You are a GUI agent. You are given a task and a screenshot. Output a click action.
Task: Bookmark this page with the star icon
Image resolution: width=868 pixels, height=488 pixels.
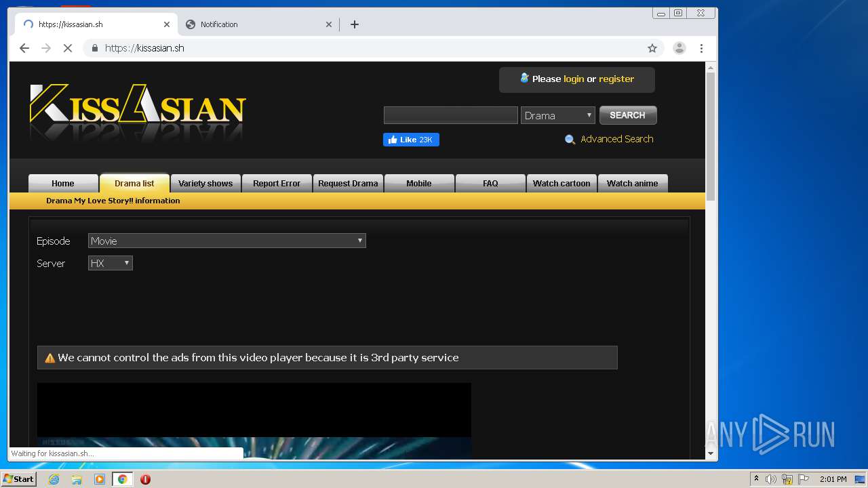(652, 48)
